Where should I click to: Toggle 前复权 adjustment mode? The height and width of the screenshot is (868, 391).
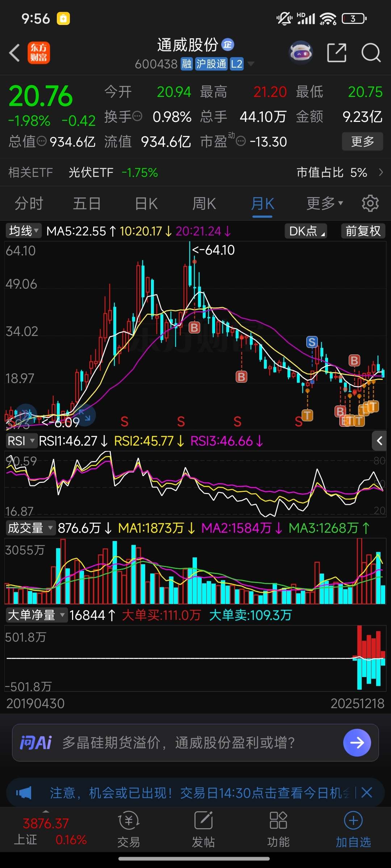[363, 231]
